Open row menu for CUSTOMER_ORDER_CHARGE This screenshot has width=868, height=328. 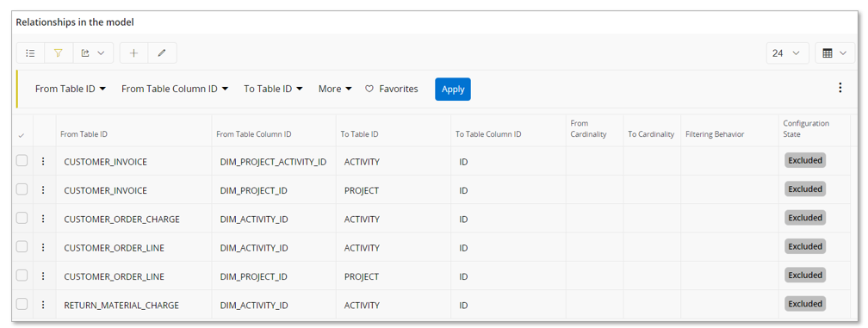tap(44, 219)
